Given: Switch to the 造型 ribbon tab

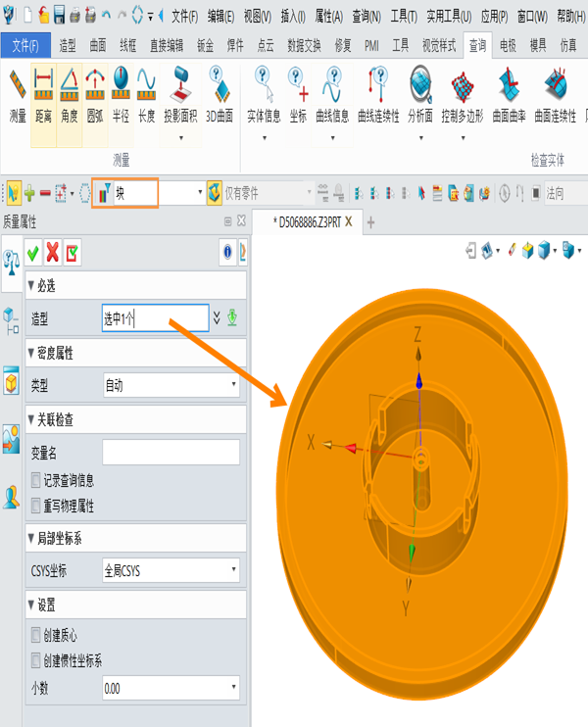Looking at the screenshot, I should point(68,45).
